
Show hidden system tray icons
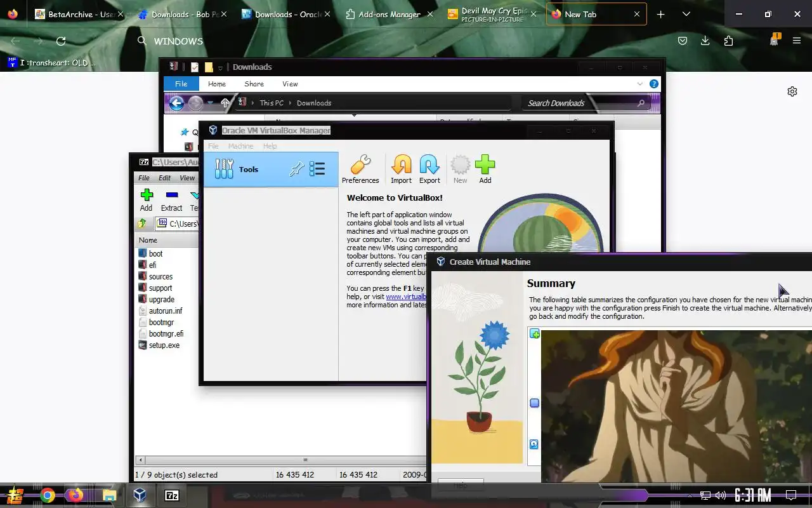(690, 495)
